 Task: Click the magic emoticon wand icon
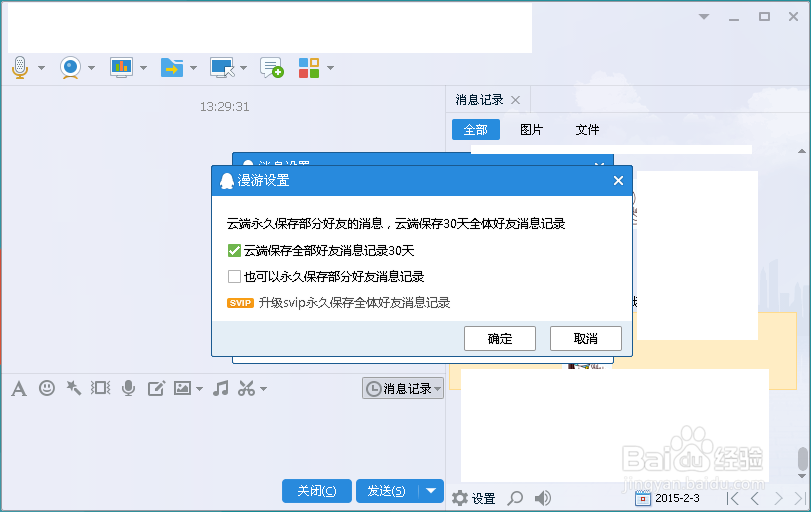tap(73, 388)
